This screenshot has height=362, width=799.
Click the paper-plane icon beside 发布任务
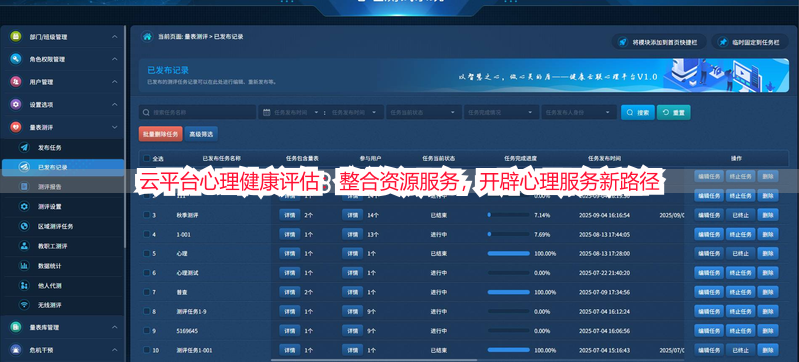pyautogui.click(x=24, y=147)
